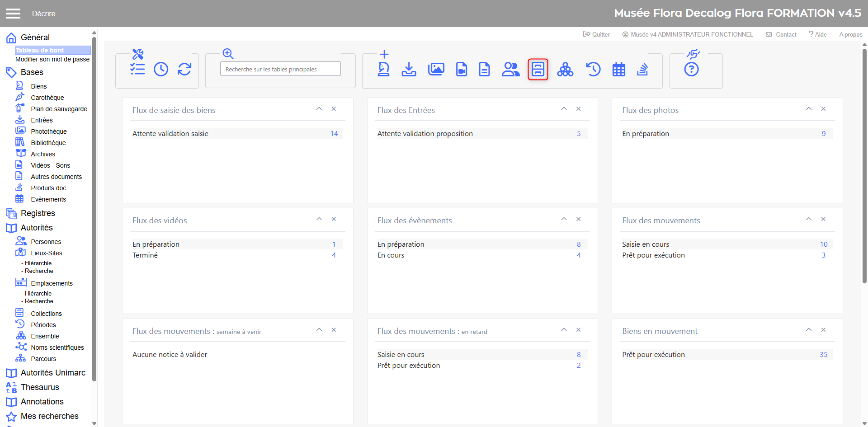
Task: Click the photo images toolbar icon
Action: point(436,69)
